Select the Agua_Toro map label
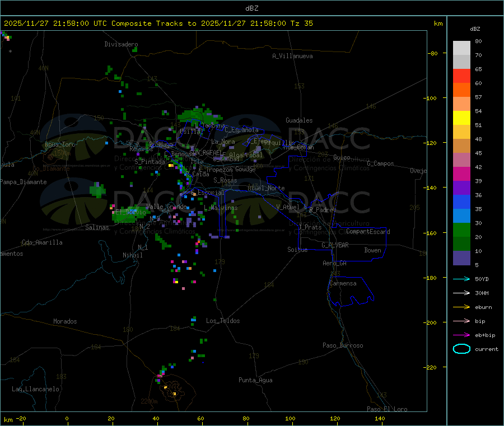The height and width of the screenshot is (426, 504). coord(60,144)
